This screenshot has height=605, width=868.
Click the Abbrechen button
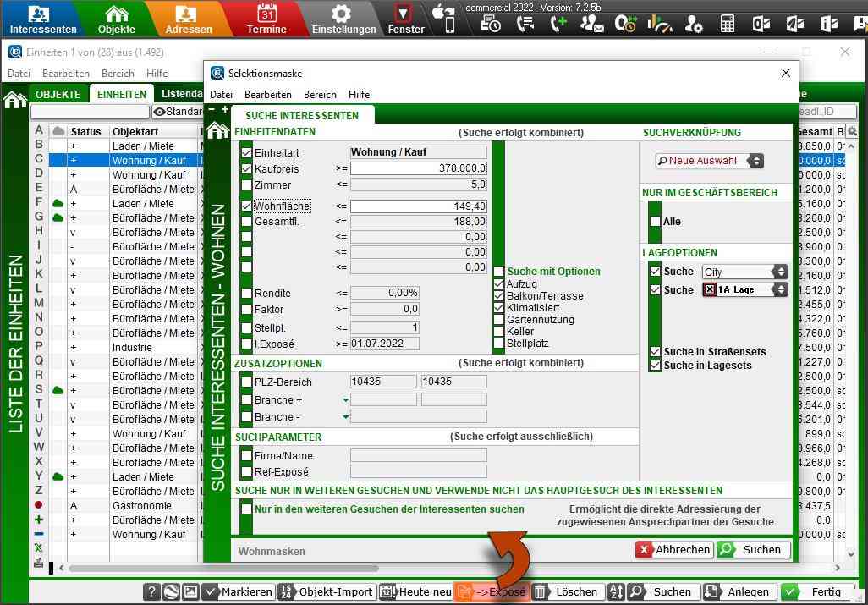673,549
